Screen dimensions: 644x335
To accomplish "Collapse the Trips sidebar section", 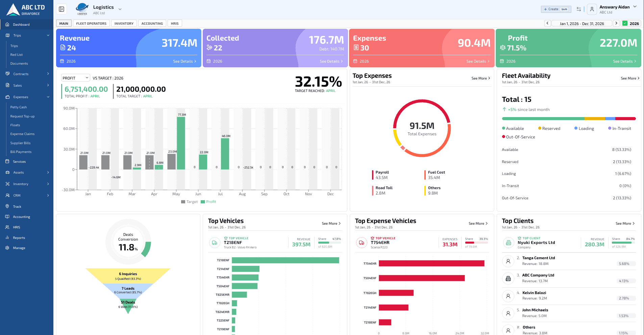I will [x=48, y=35].
